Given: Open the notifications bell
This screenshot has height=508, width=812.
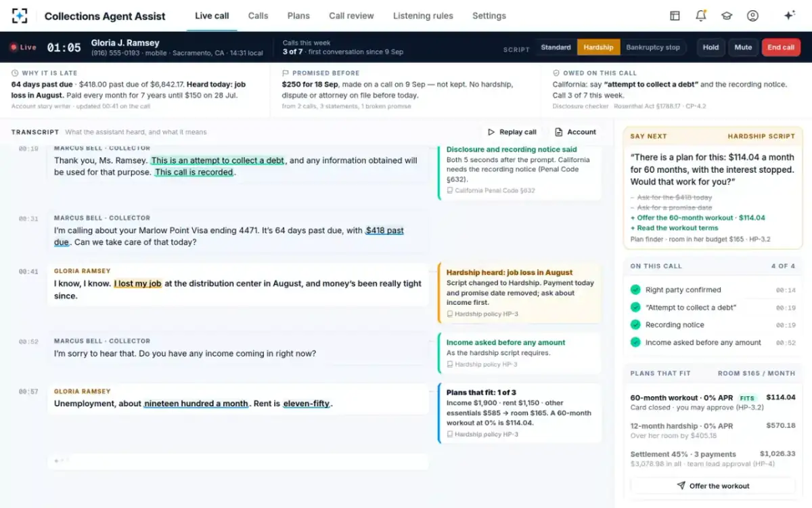Looking at the screenshot, I should (x=701, y=16).
